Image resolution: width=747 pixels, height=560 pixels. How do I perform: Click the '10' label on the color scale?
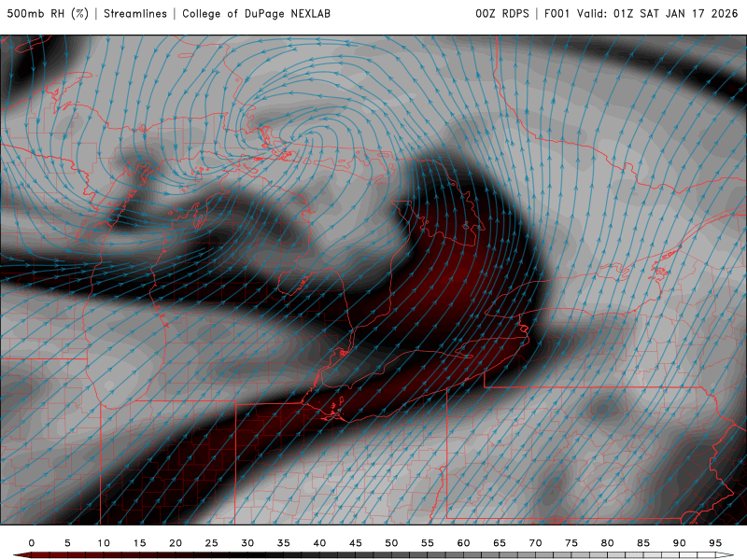point(104,543)
